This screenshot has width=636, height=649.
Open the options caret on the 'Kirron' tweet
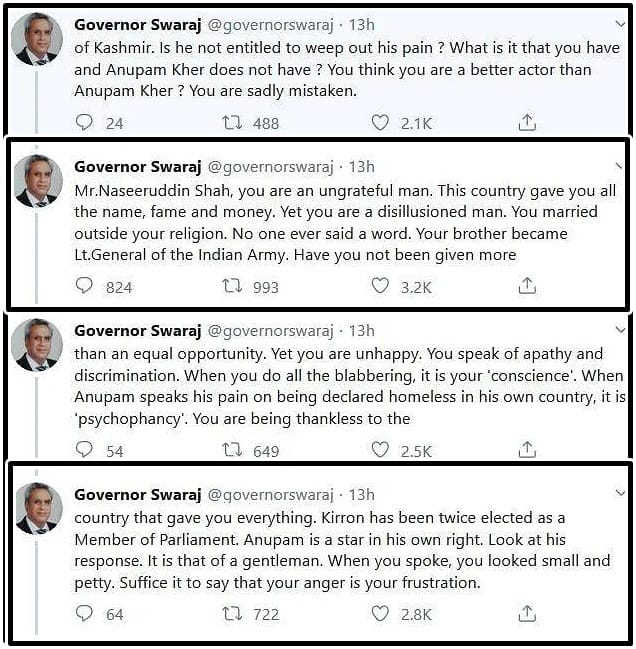pyautogui.click(x=621, y=494)
